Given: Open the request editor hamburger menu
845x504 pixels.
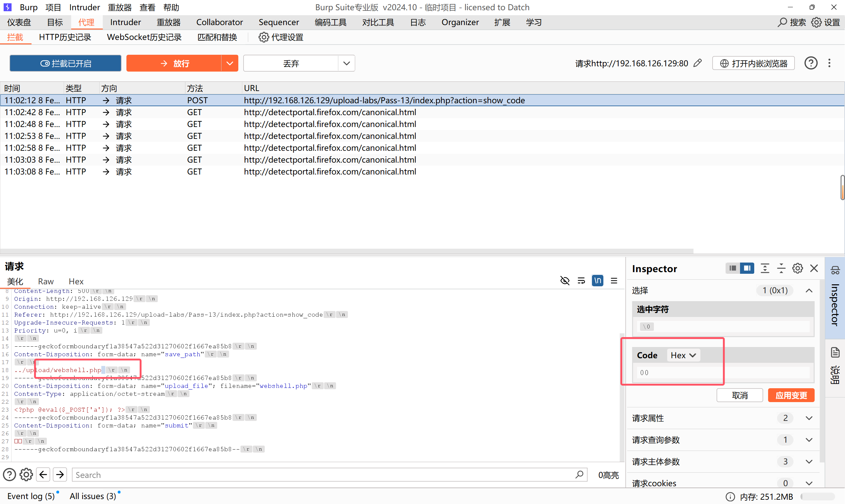Looking at the screenshot, I should [x=614, y=280].
